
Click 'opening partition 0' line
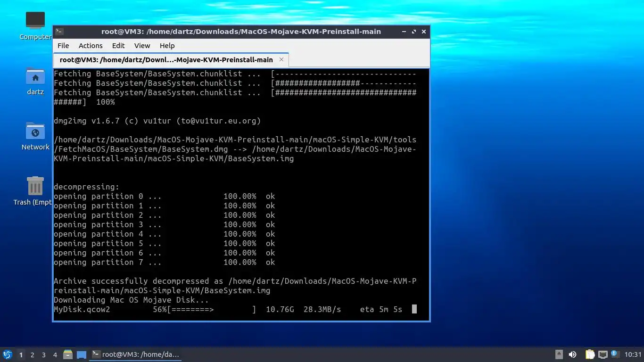(164, 196)
